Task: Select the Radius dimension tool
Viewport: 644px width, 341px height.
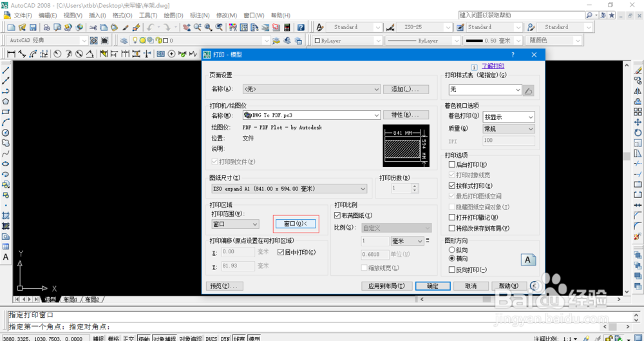Action: (57, 54)
